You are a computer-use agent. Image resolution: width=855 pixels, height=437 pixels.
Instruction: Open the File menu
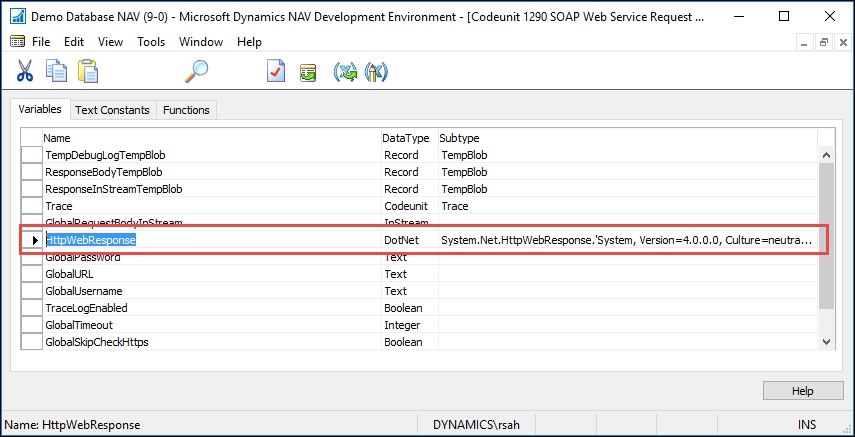[x=41, y=41]
